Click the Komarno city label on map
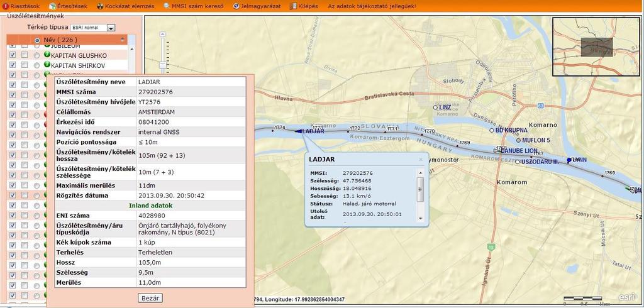Screen dimensions: 644x308 543,125
